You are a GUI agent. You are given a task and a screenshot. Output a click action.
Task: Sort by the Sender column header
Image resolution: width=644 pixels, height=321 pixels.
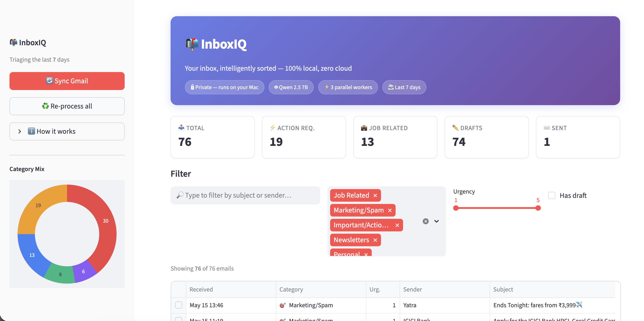pos(444,289)
